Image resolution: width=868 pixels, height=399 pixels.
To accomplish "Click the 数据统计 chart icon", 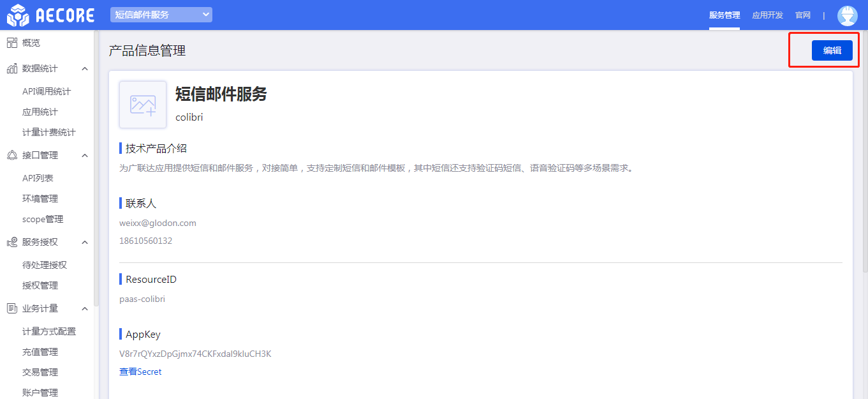I will (12, 68).
